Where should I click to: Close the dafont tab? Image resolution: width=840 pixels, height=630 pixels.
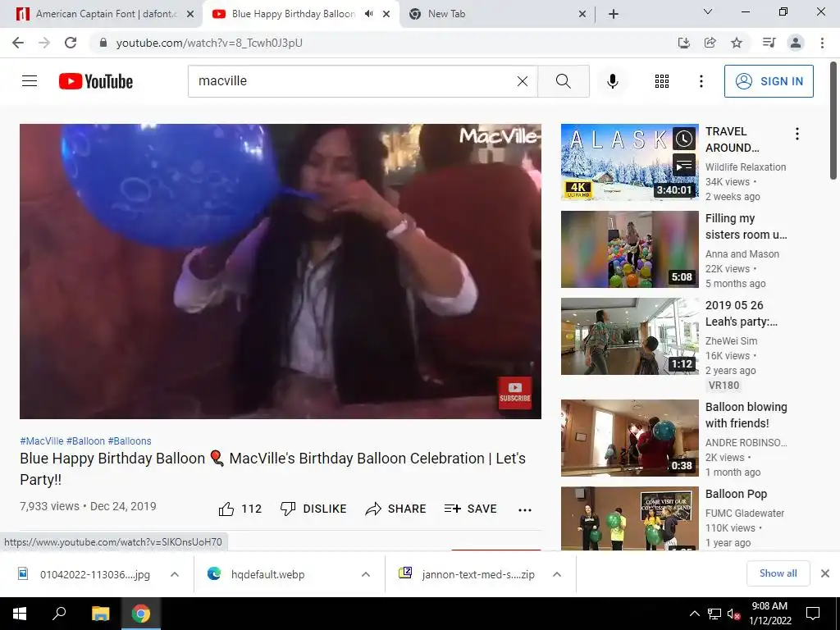[190, 14]
